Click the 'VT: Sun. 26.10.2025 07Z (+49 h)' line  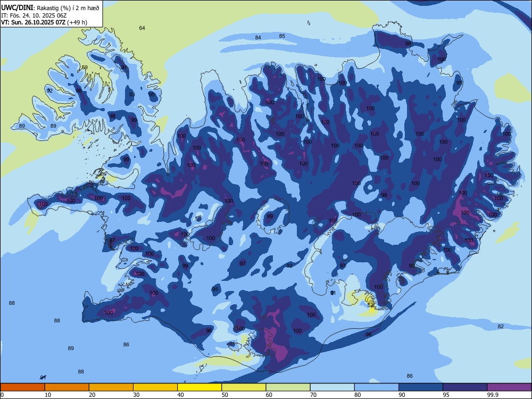point(44,22)
